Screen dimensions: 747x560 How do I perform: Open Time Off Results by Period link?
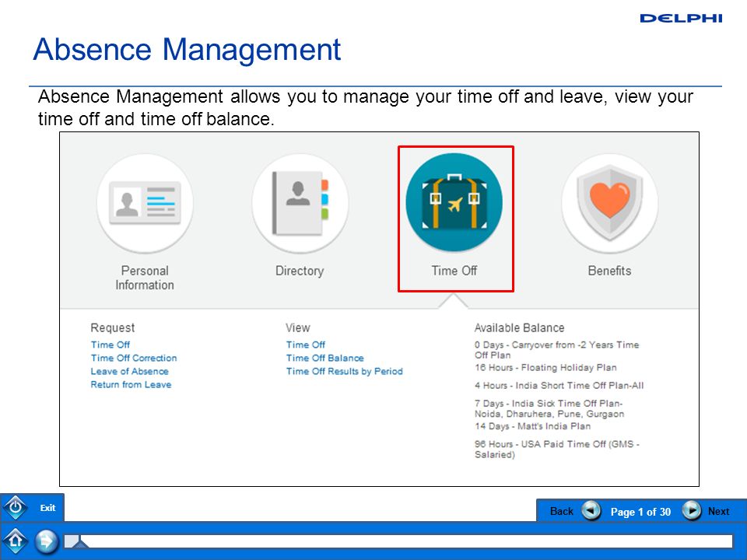click(x=345, y=372)
